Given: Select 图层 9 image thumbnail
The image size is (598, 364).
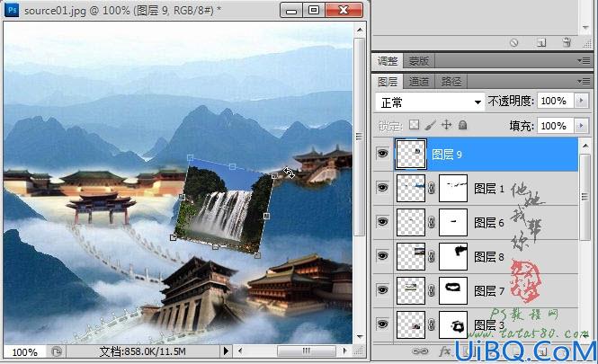Looking at the screenshot, I should (411, 154).
